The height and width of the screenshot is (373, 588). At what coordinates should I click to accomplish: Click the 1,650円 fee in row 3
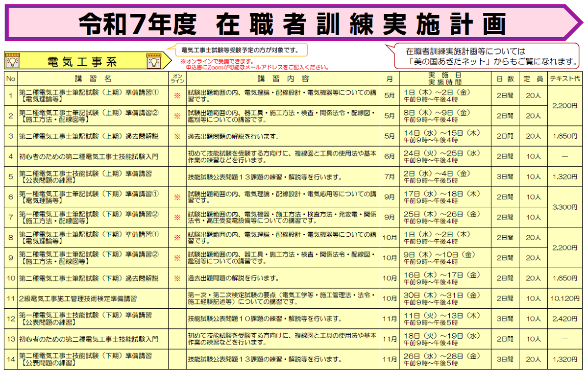click(x=564, y=136)
